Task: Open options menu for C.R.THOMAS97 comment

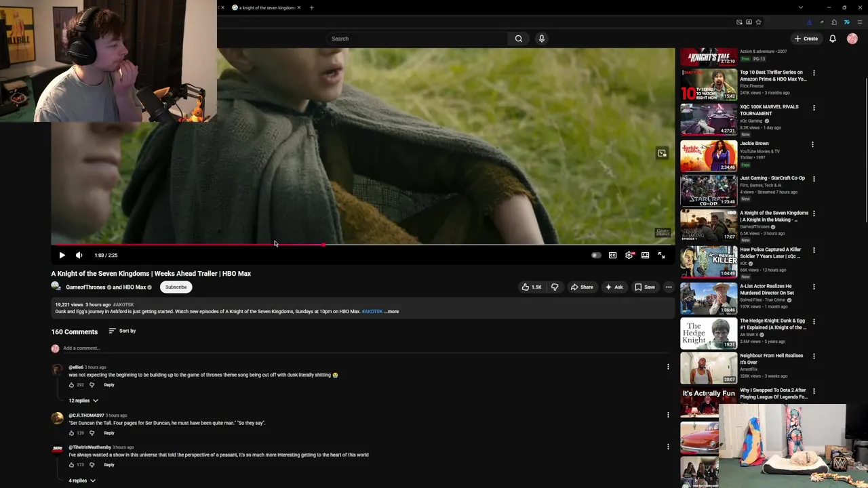Action: tap(668, 415)
